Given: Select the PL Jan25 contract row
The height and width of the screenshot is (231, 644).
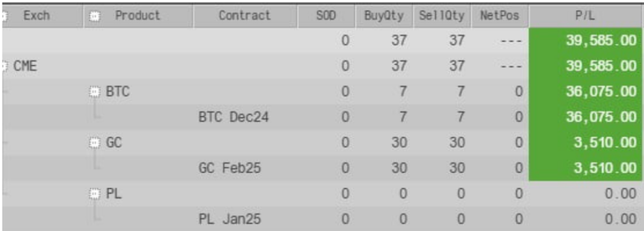Looking at the screenshot, I should [x=322, y=219].
